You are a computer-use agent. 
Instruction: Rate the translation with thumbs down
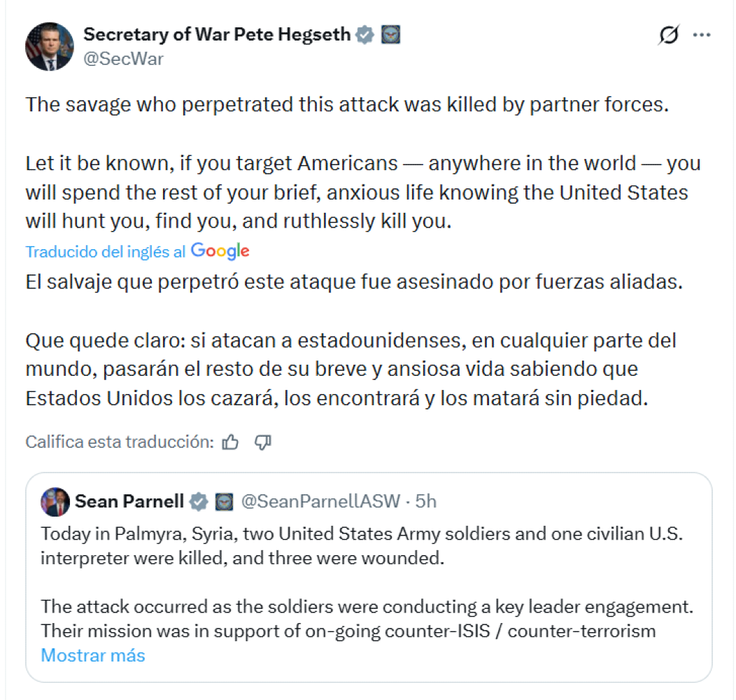(263, 442)
